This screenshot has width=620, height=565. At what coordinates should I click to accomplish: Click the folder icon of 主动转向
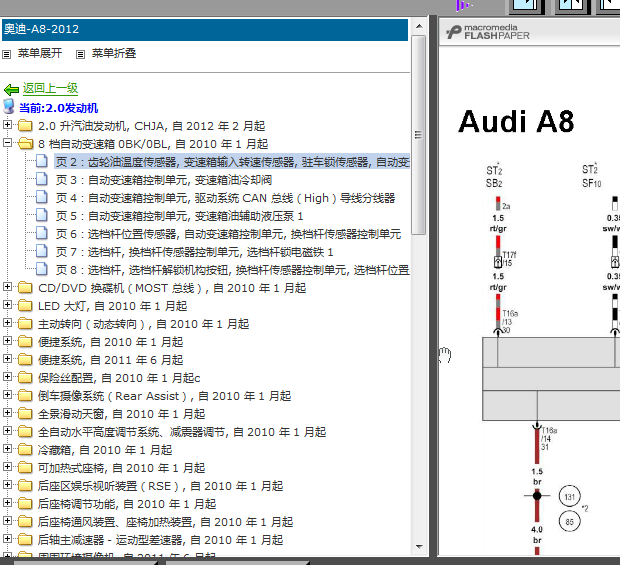[25, 324]
